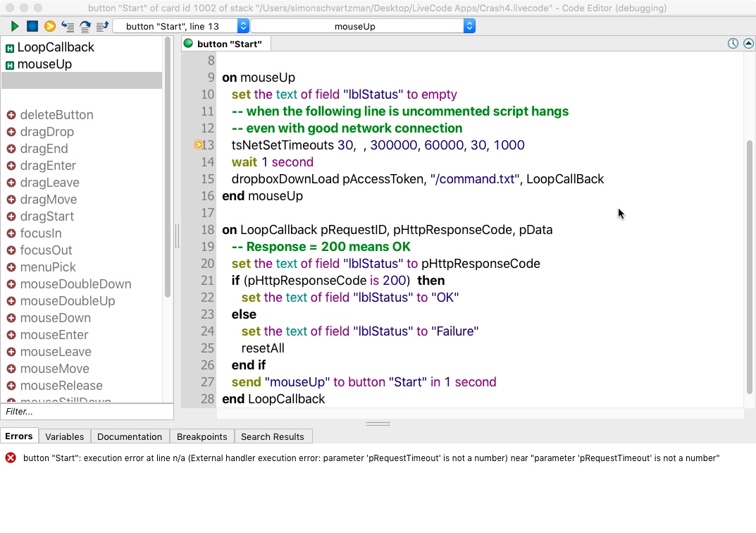Click the Step Out debugger icon

coord(102,26)
